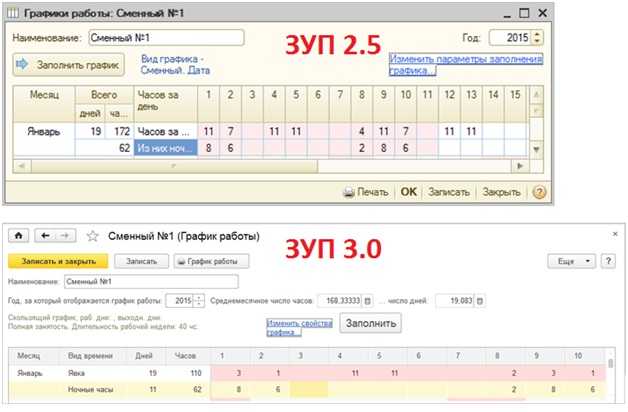628x412 pixels.
Task: Click the ? help button in ЗУП 3.0
Action: tap(608, 261)
